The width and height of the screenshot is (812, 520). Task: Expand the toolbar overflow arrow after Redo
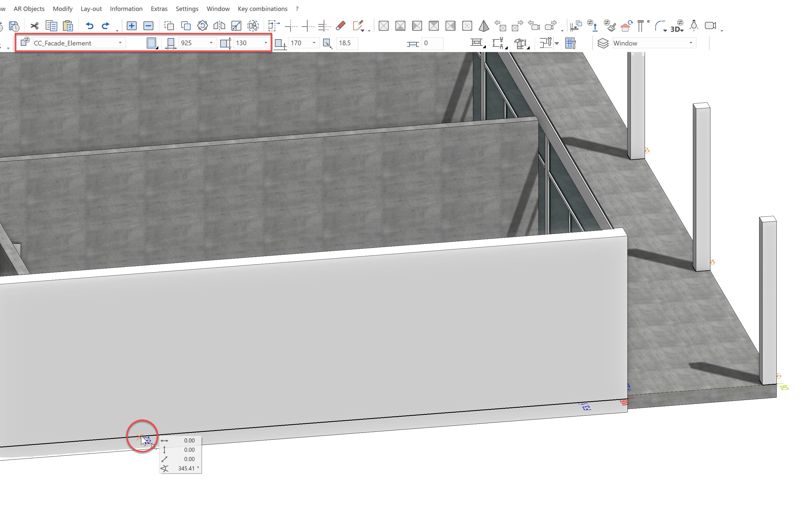coord(117,31)
